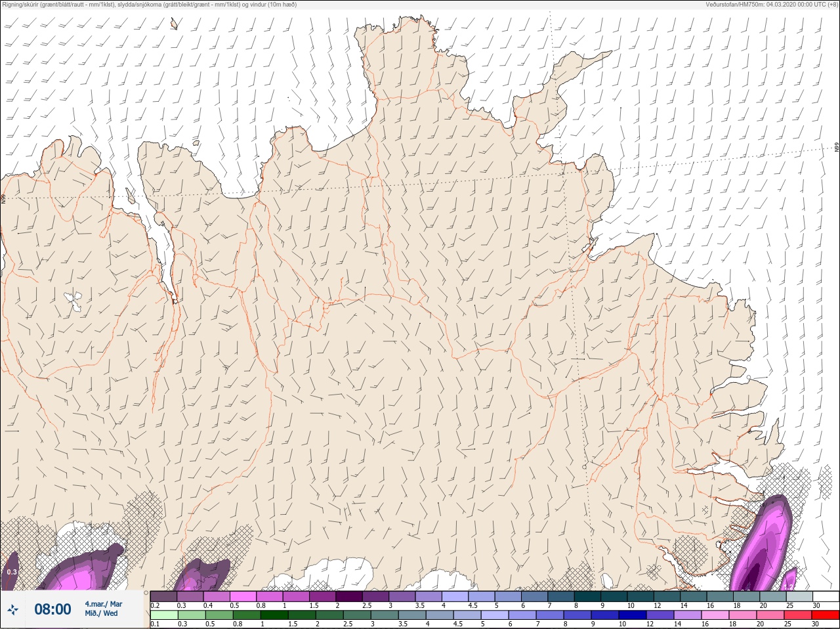Click the '0.4' legend scale number
This screenshot has width=840, height=629.
208,605
